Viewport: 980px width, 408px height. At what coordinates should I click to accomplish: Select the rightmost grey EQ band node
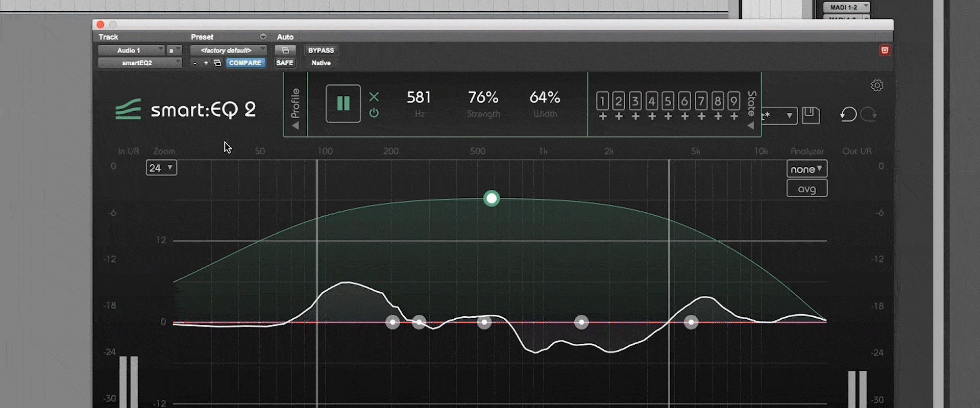[691, 322]
